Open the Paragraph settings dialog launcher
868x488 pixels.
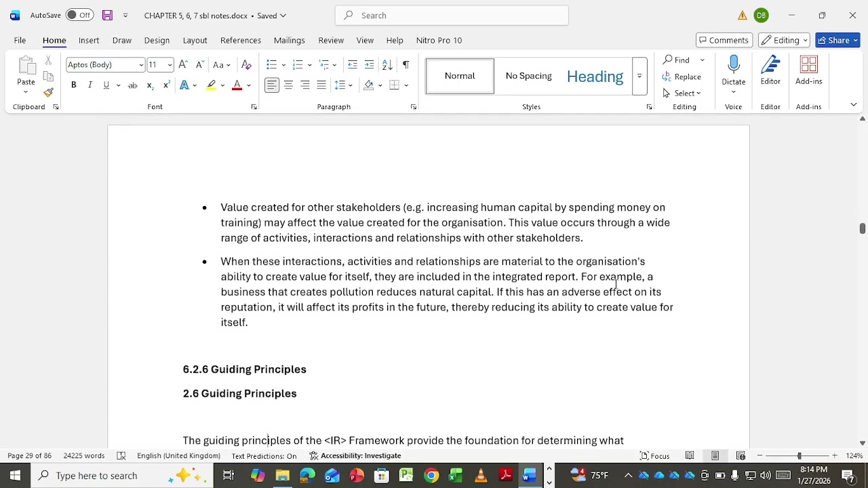[x=413, y=107]
